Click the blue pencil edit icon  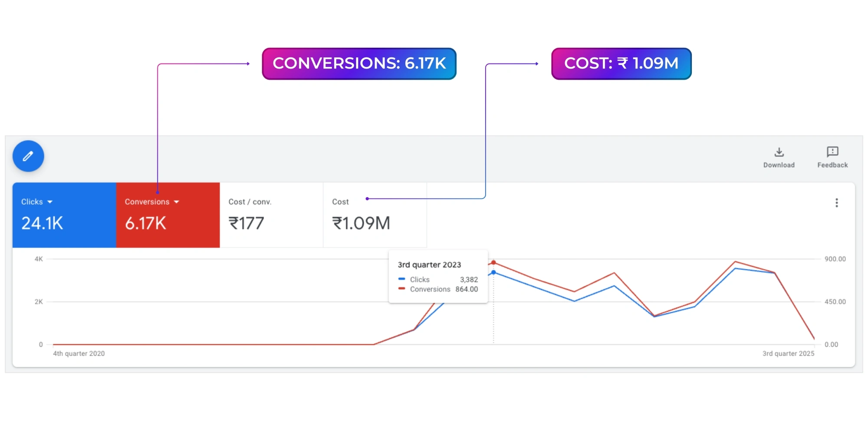[28, 156]
